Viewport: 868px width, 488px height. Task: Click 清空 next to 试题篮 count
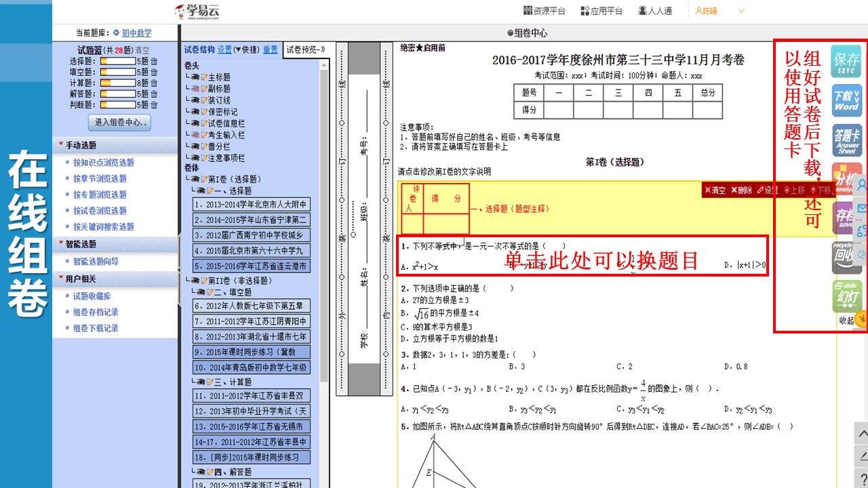pos(142,50)
